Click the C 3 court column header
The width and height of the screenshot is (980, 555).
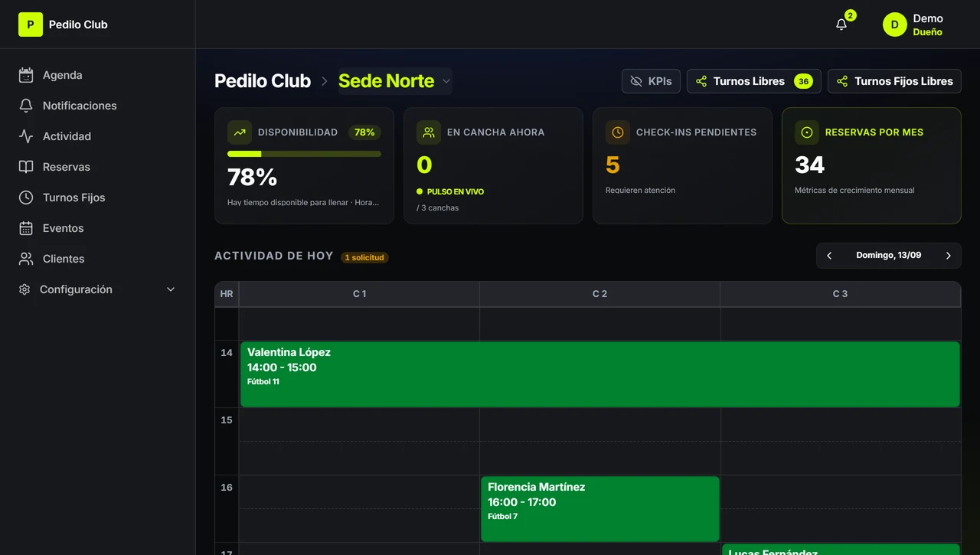840,294
